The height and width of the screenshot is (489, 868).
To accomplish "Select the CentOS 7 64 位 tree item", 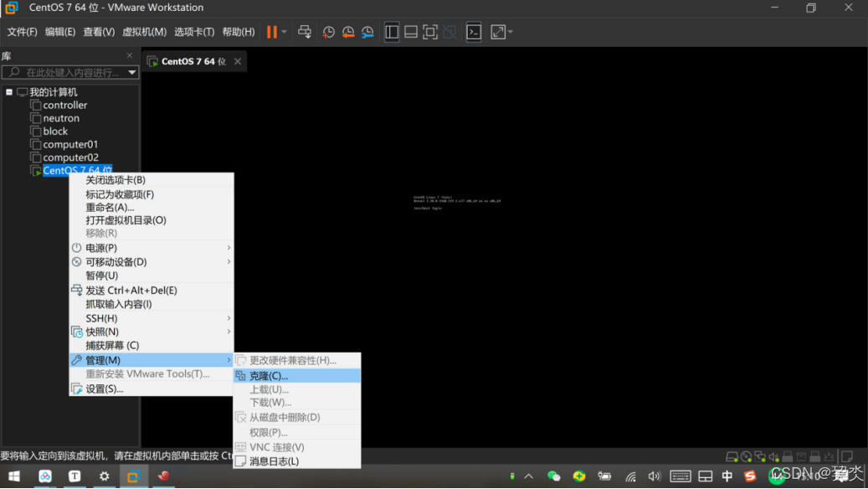I will point(78,170).
